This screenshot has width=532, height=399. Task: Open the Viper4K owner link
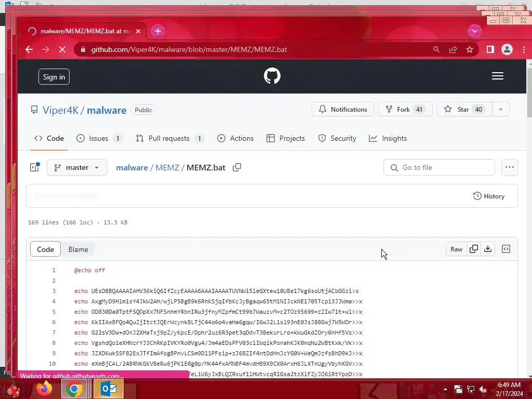click(60, 110)
